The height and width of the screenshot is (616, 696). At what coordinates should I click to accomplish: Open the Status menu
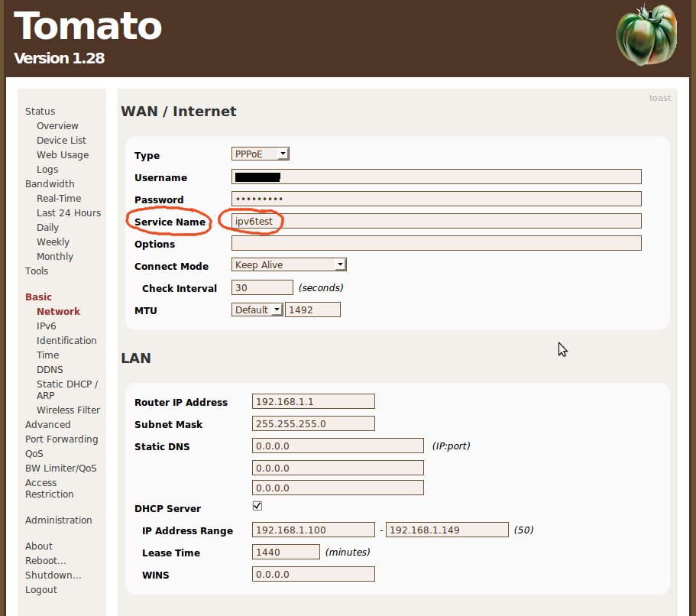(x=40, y=111)
